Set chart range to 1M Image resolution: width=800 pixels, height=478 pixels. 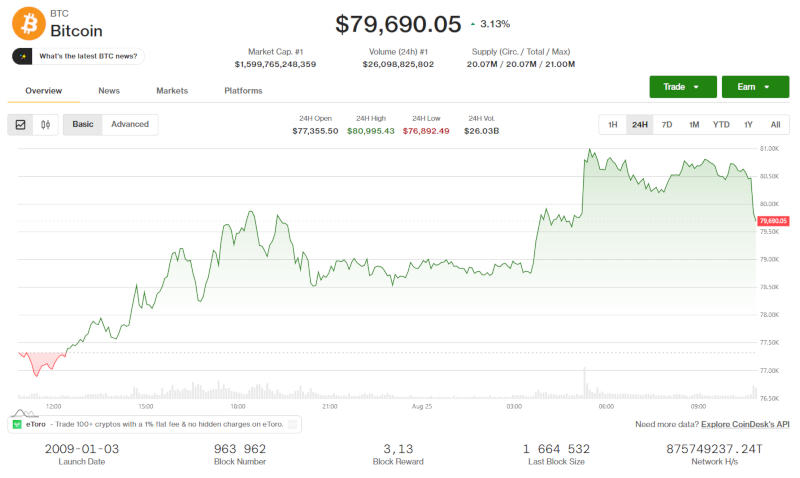click(694, 124)
